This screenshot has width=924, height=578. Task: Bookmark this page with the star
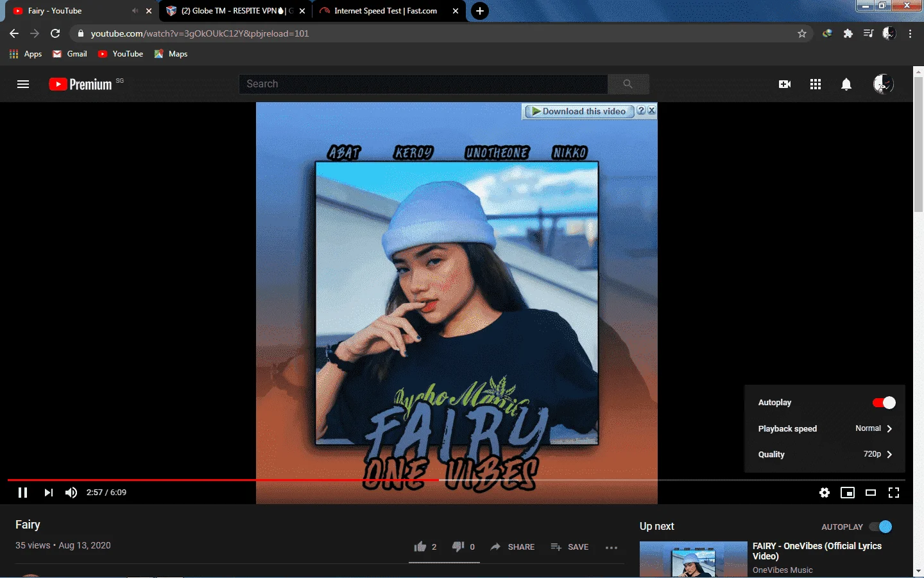(802, 33)
